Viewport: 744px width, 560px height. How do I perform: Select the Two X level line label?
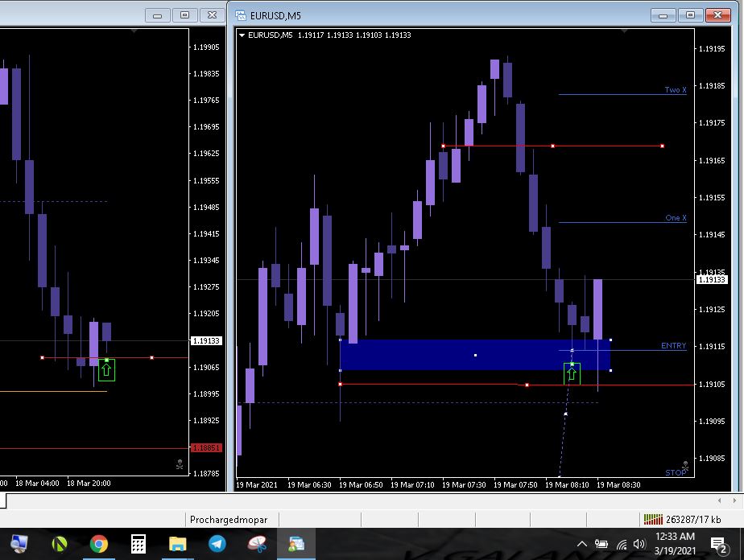(676, 89)
